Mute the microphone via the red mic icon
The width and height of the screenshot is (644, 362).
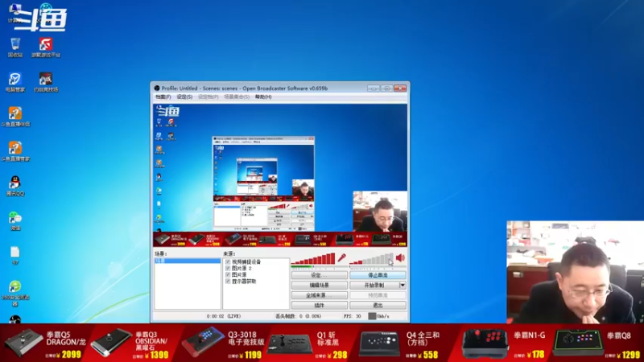tap(341, 258)
